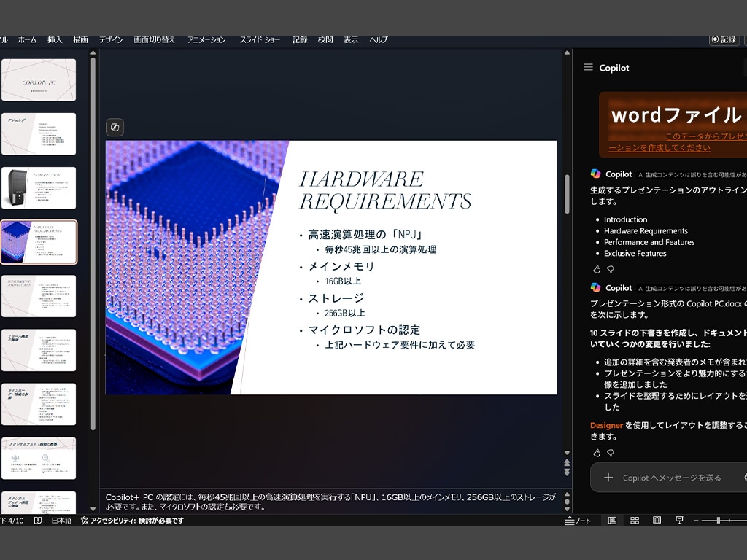Click the zoom out minus icon

[696, 521]
